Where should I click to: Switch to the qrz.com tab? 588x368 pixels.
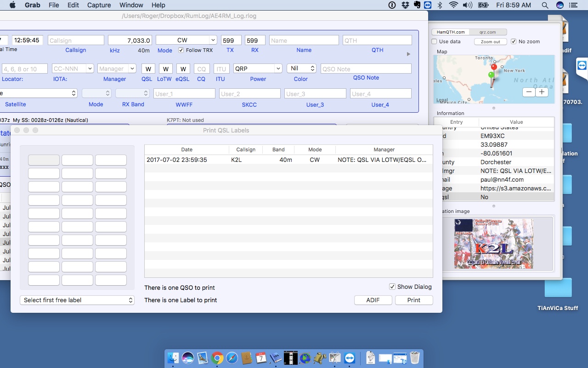point(487,32)
